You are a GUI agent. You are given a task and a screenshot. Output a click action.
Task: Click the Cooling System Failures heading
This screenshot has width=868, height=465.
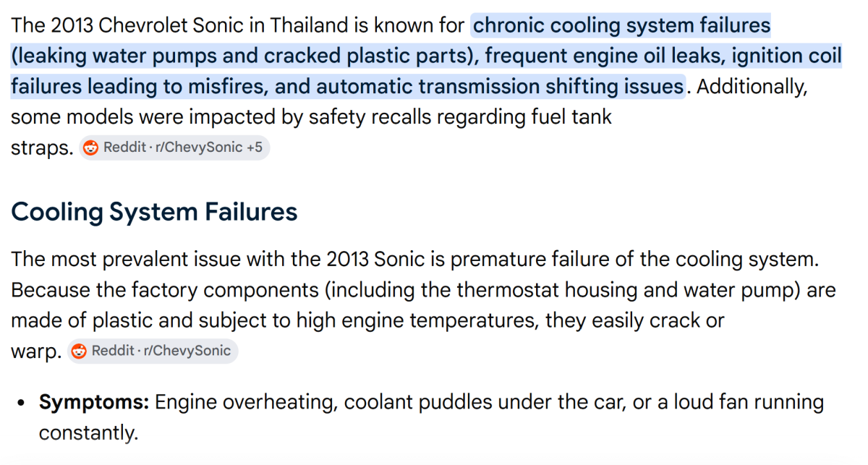pos(154,212)
